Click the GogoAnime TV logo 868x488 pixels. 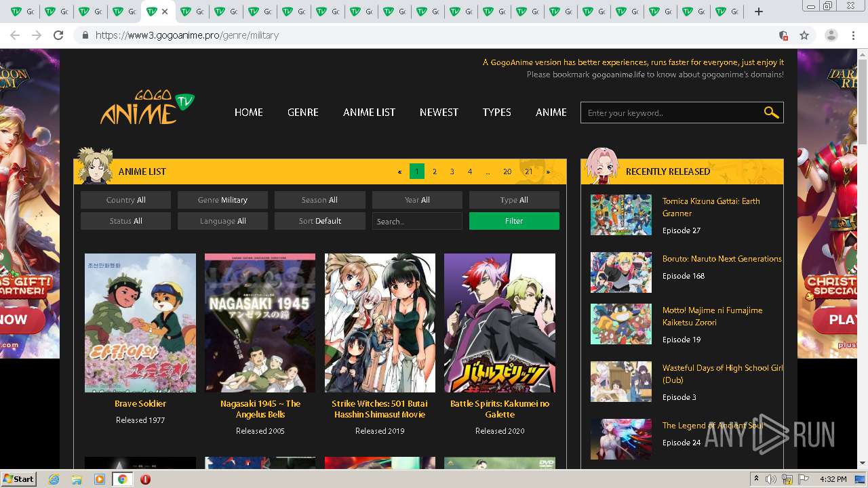pos(148,107)
